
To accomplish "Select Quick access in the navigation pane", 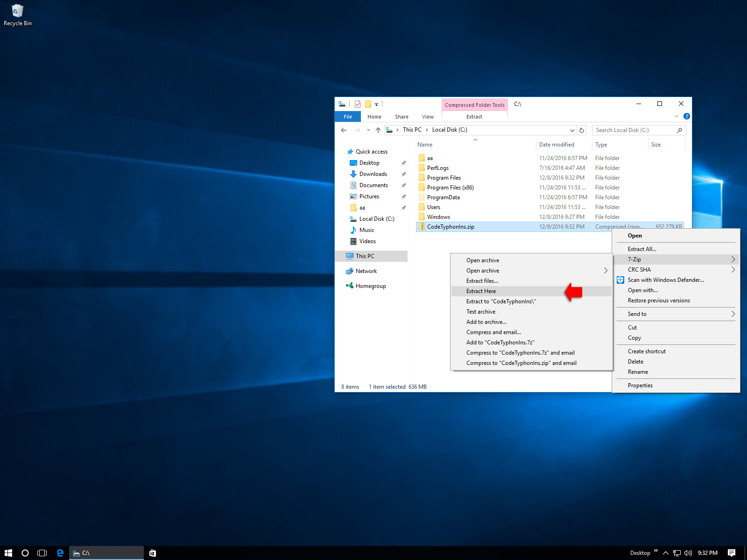I will (x=372, y=152).
